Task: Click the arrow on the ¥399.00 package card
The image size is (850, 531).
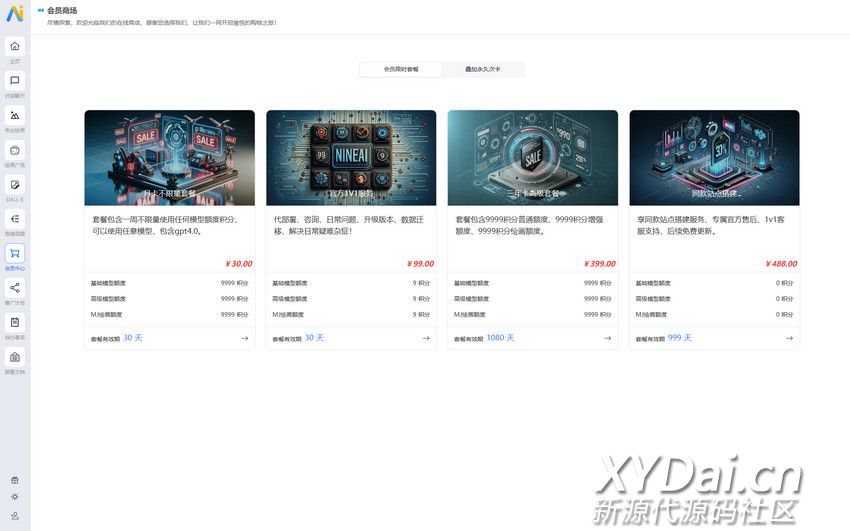Action: coord(607,339)
